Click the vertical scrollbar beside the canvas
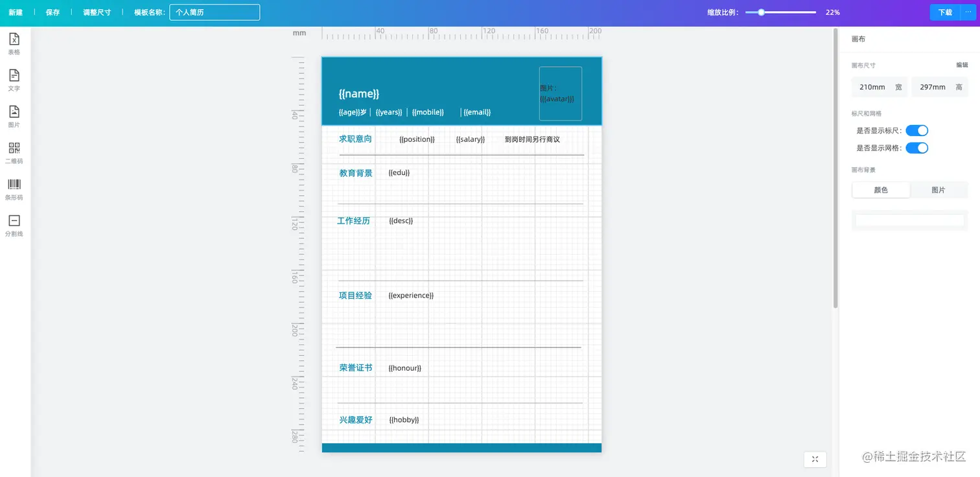Viewport: 980px width, 477px height. point(835,169)
